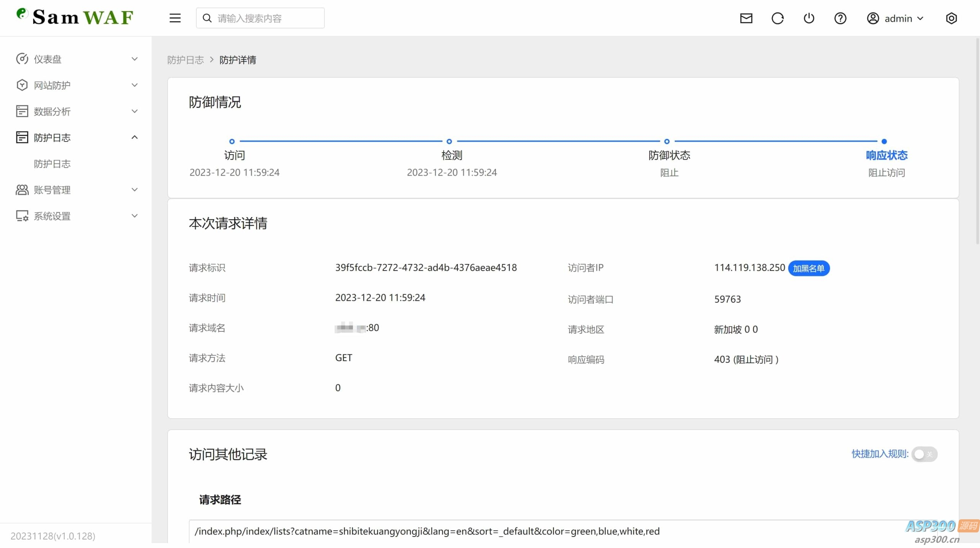980x548 pixels.
Task: Click the refresh icon in the top bar
Action: pos(777,18)
